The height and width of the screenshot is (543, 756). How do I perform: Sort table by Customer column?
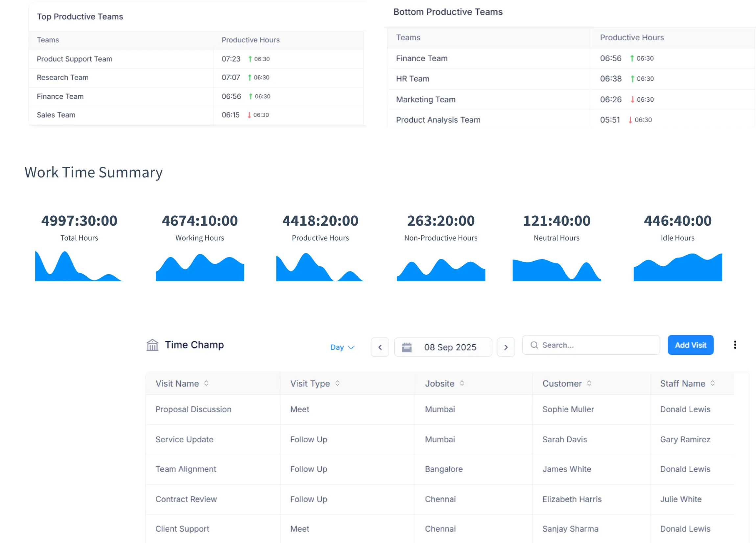pos(591,383)
